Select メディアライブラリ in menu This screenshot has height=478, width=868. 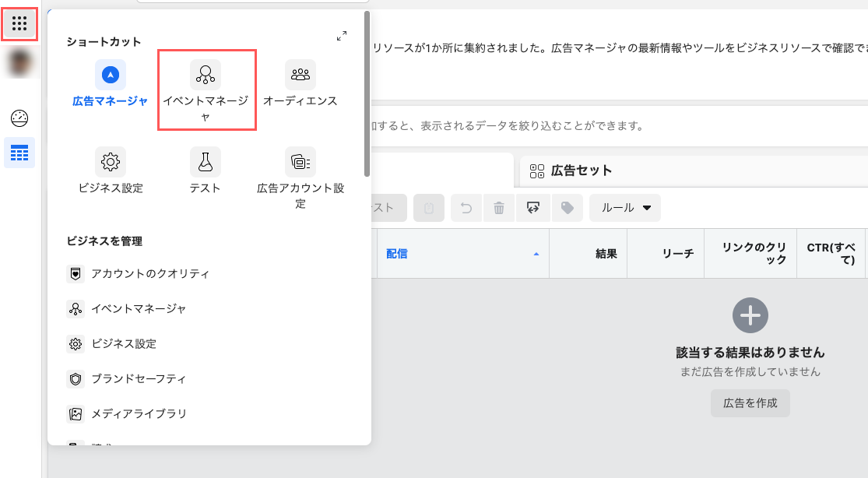point(138,414)
